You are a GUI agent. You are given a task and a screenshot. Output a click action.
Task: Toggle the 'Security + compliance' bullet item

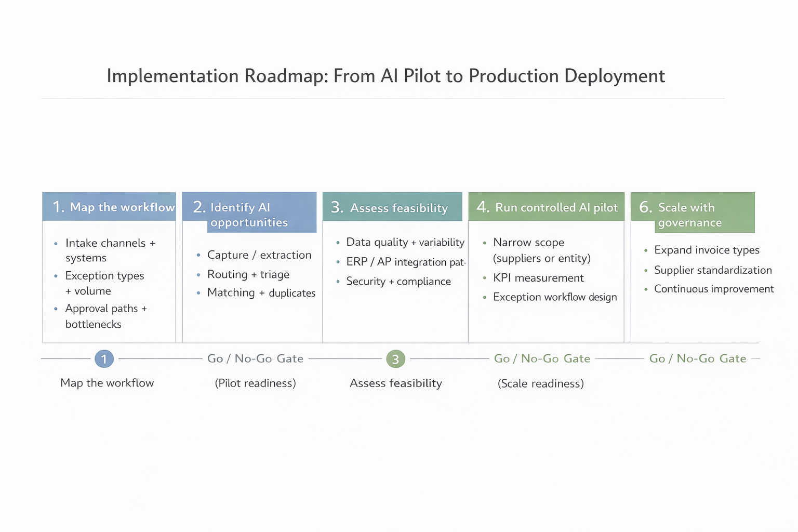tap(398, 281)
